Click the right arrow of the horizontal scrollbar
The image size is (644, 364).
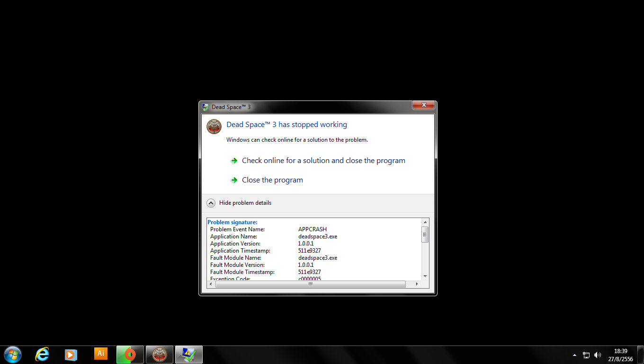point(417,284)
